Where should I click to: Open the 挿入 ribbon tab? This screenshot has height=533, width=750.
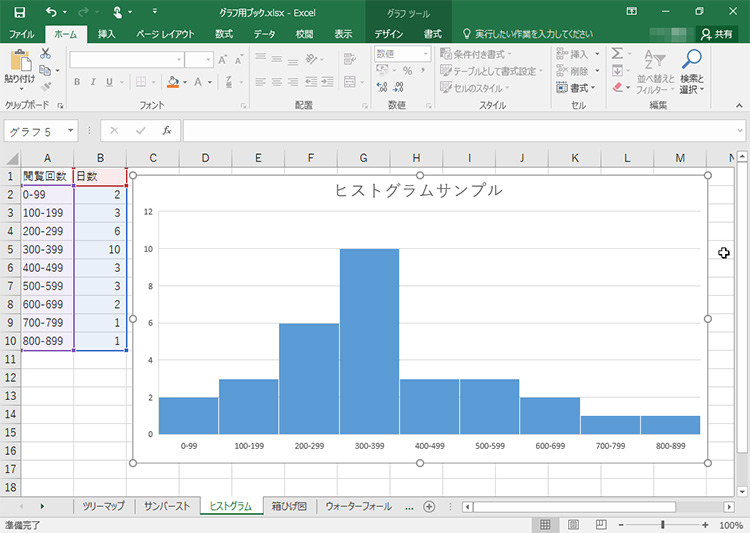click(106, 34)
